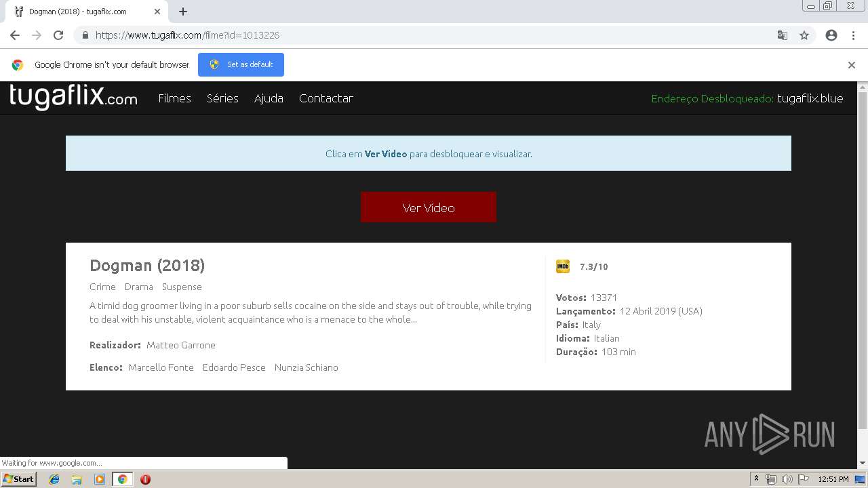Click director Matteo Garrone
This screenshot has width=868, height=488.
coord(181,345)
